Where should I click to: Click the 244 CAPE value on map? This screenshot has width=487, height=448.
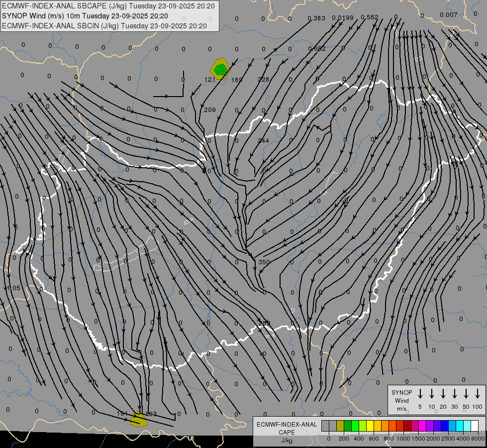263,141
